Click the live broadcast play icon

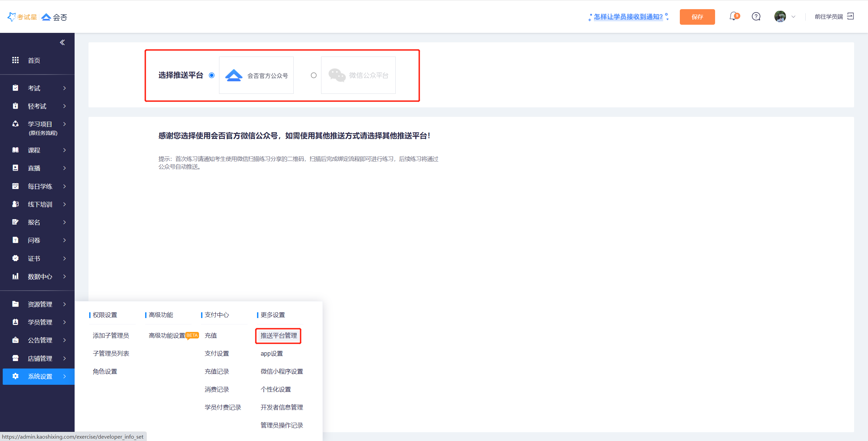[15, 168]
